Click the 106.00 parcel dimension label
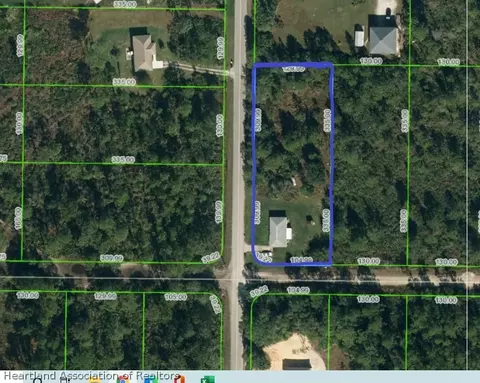 click(x=176, y=296)
